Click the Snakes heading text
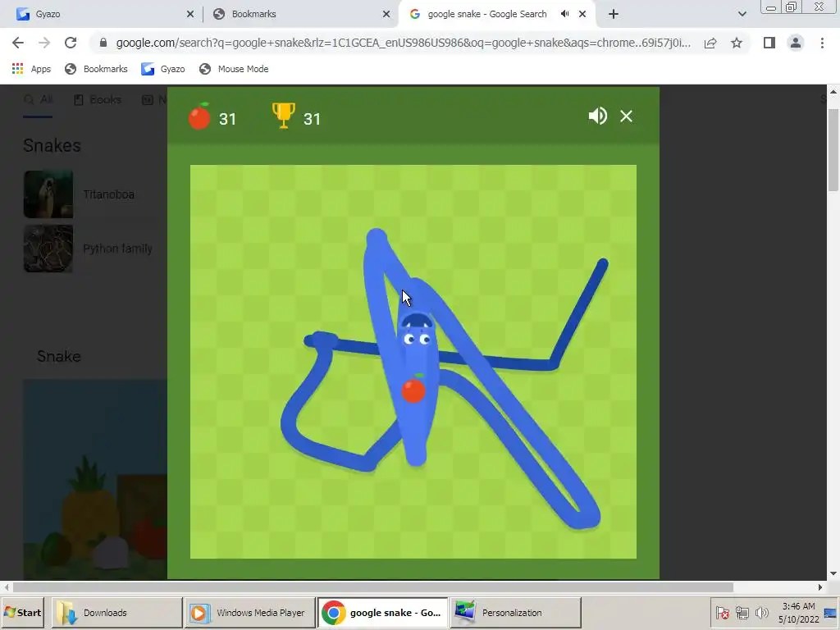This screenshot has width=840, height=630. [x=52, y=145]
